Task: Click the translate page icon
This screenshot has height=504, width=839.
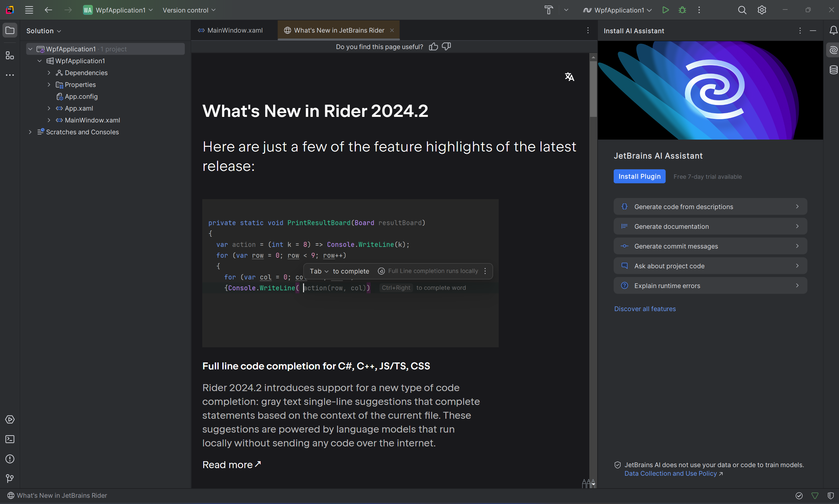Action: pos(570,77)
